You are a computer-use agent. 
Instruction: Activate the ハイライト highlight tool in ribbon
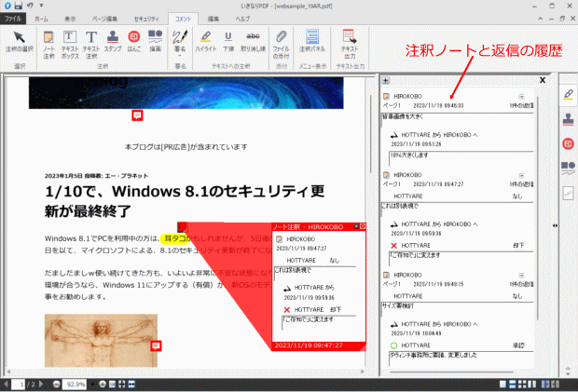pos(206,42)
